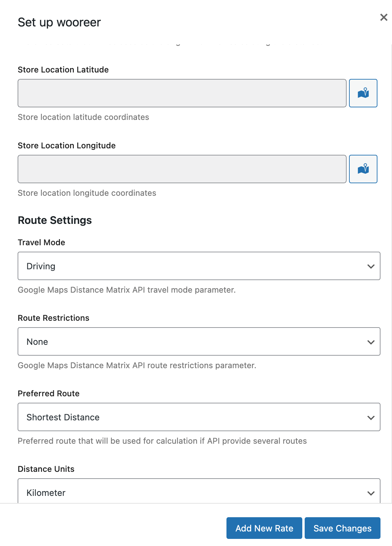Focus the Store Location Latitude field

pos(182,93)
